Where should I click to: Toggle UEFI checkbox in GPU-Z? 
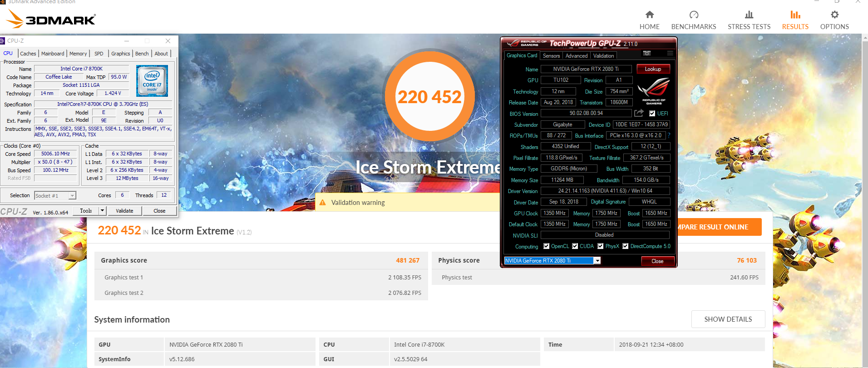[652, 114]
